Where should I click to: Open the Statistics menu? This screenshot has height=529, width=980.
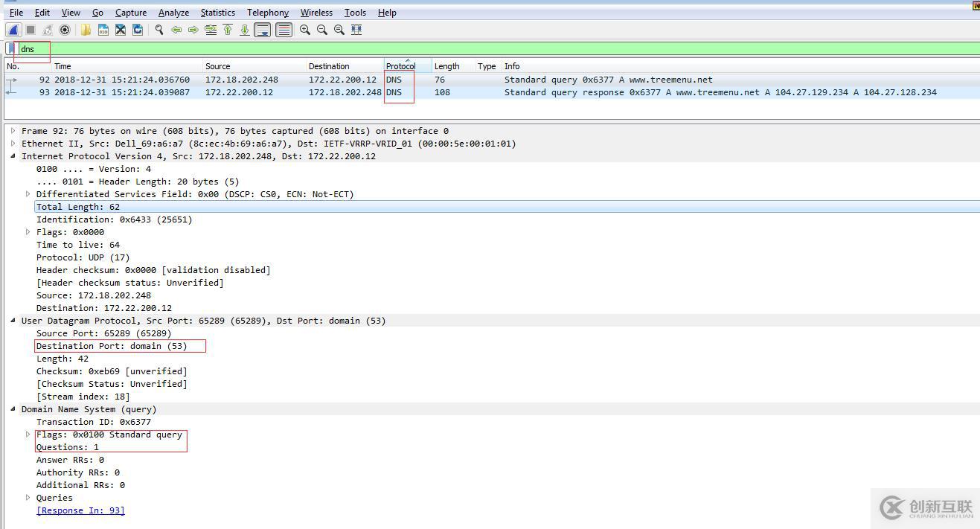point(218,13)
